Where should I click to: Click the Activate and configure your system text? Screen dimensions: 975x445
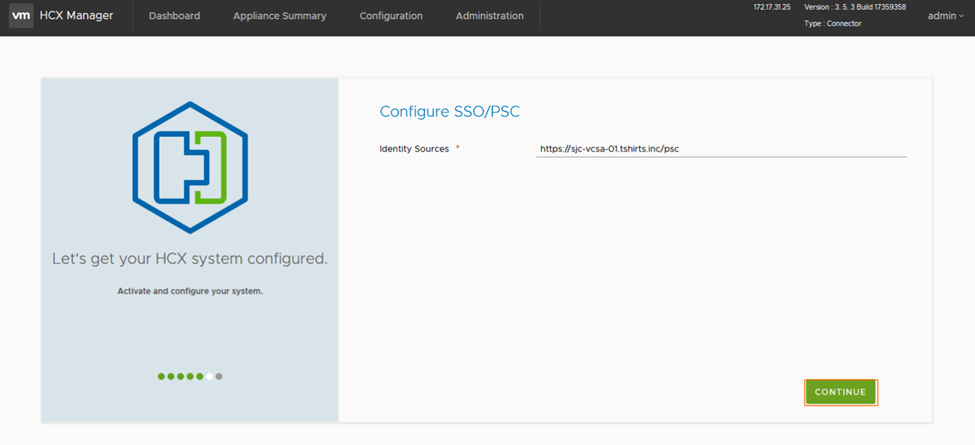[x=190, y=291]
